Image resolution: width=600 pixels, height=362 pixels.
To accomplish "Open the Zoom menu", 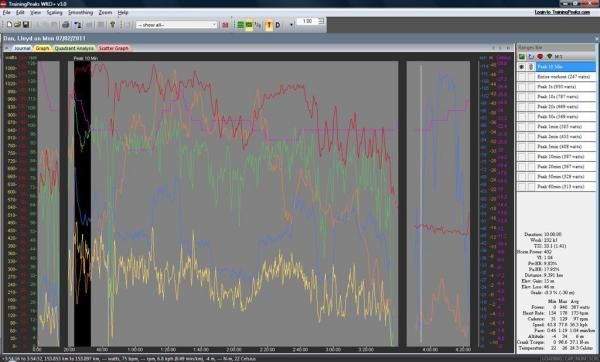I will pyautogui.click(x=105, y=13).
